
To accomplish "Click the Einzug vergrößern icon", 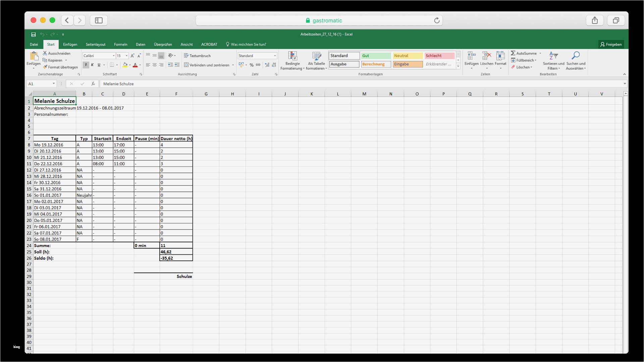I will [177, 65].
